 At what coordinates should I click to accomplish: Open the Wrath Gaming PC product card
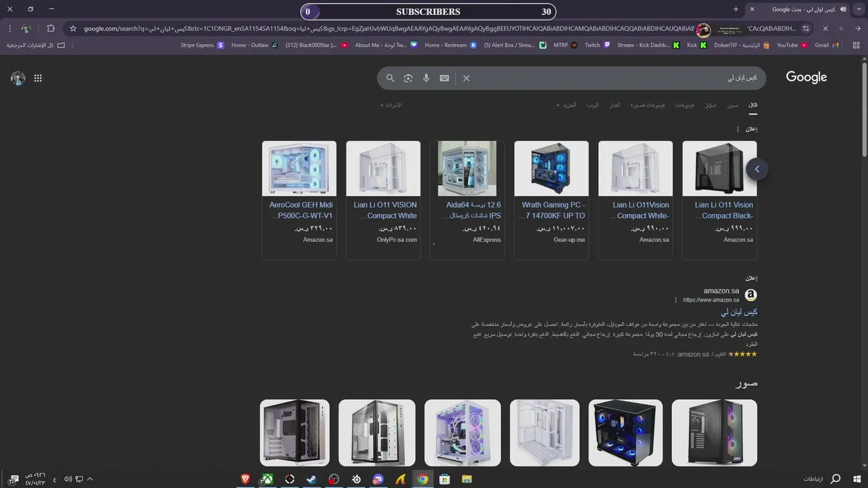(x=551, y=200)
